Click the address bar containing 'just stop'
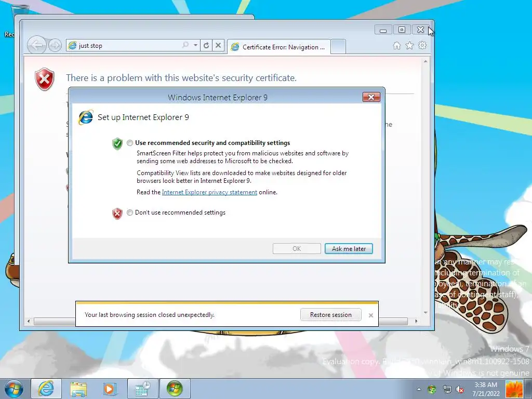Viewport: 532px width, 399px height. point(132,45)
